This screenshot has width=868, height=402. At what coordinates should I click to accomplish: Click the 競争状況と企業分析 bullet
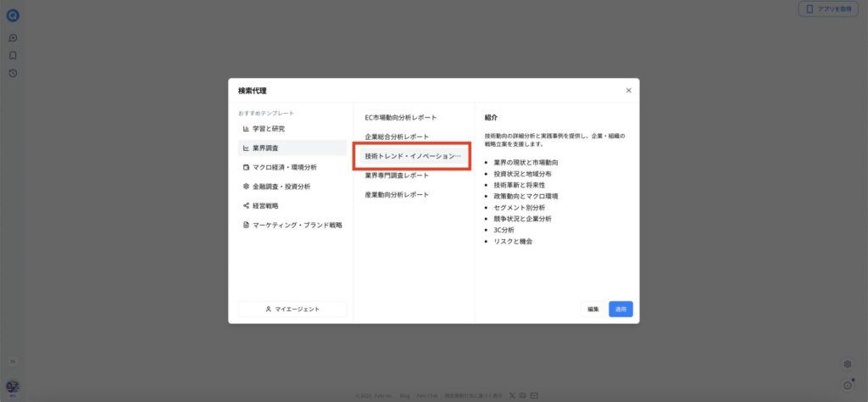point(522,219)
